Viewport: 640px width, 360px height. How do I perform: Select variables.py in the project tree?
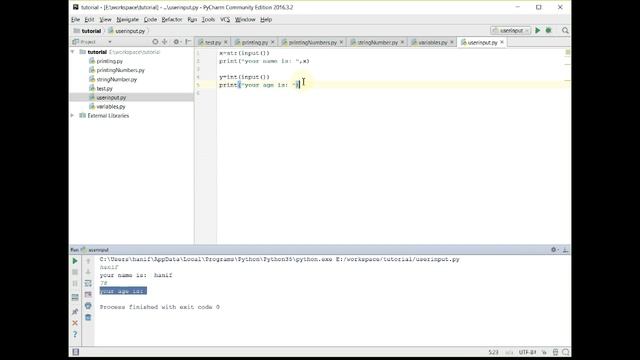coord(111,107)
